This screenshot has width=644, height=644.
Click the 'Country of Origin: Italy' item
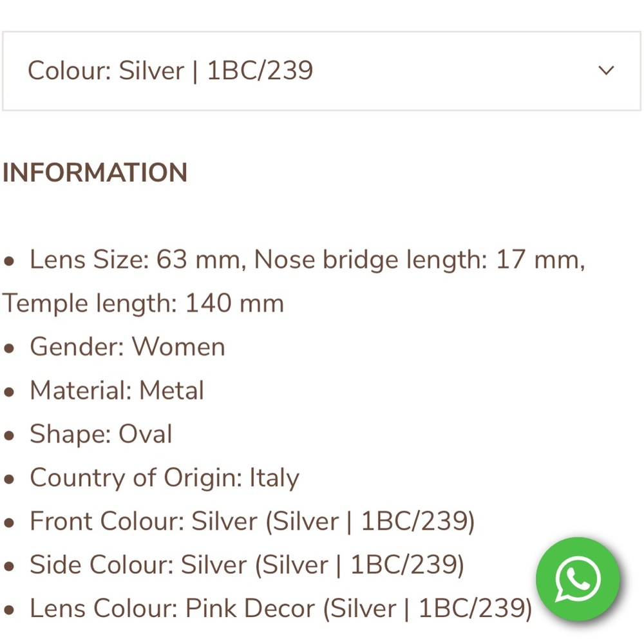(x=164, y=478)
